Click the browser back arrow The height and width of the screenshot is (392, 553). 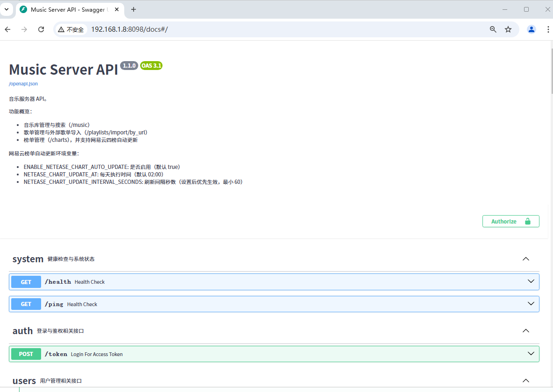coord(7,29)
